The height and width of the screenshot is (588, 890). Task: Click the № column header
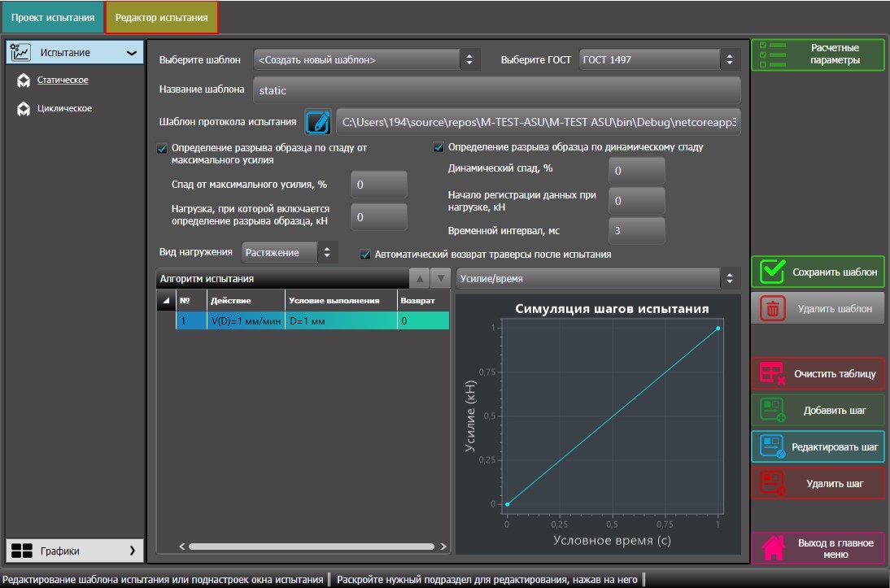[x=191, y=301]
